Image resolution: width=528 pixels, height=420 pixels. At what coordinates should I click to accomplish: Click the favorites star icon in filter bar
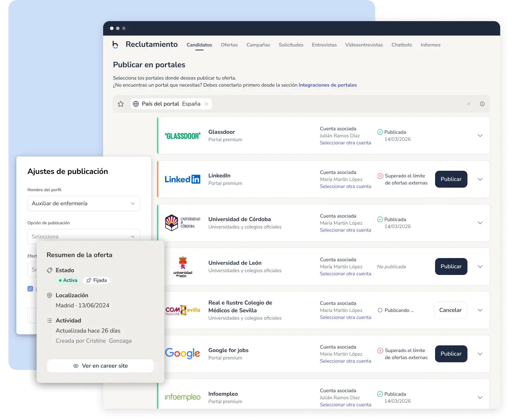(x=121, y=104)
